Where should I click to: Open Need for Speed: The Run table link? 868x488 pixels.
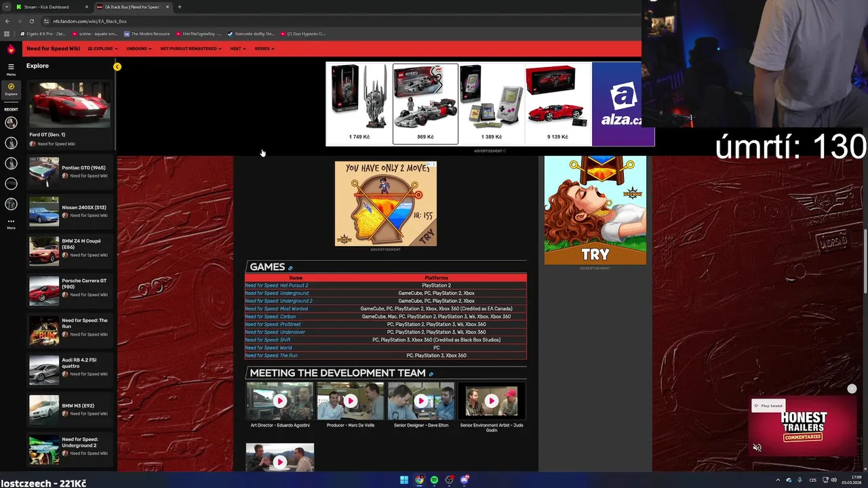click(x=271, y=356)
